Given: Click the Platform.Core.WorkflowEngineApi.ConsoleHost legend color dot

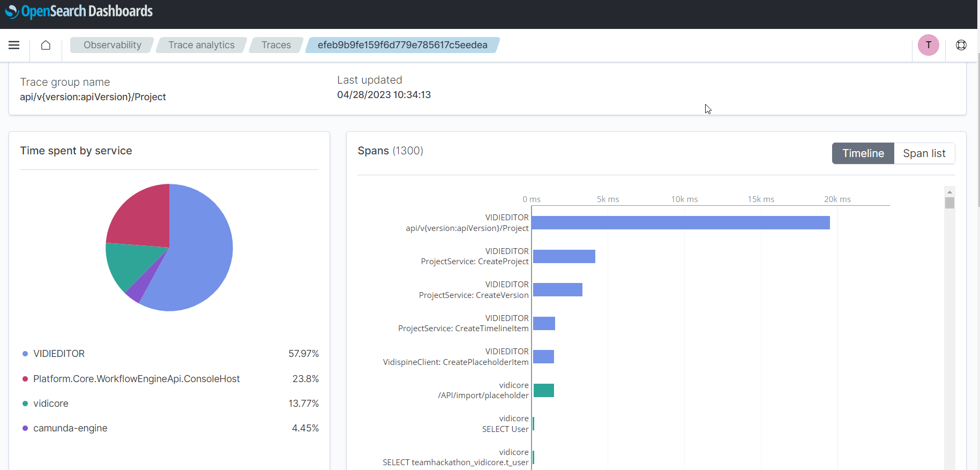Looking at the screenshot, I should click(25, 379).
